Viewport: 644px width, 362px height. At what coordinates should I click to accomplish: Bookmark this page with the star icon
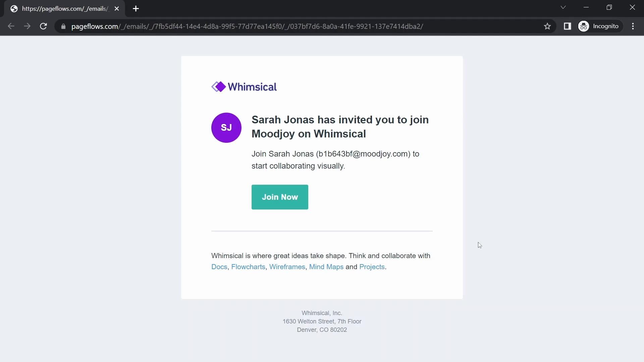[x=547, y=26]
